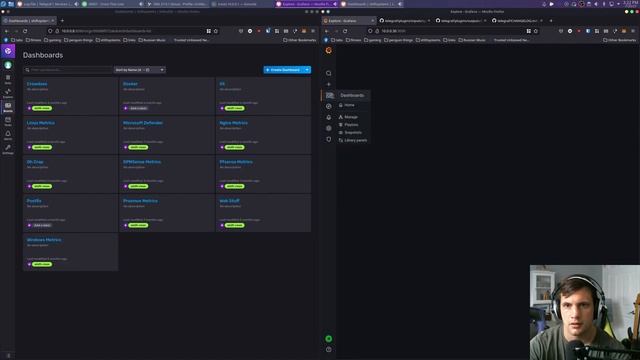Click Dashboards header in Grafana flyout menu
The image size is (640, 360).
pyautogui.click(x=352, y=96)
